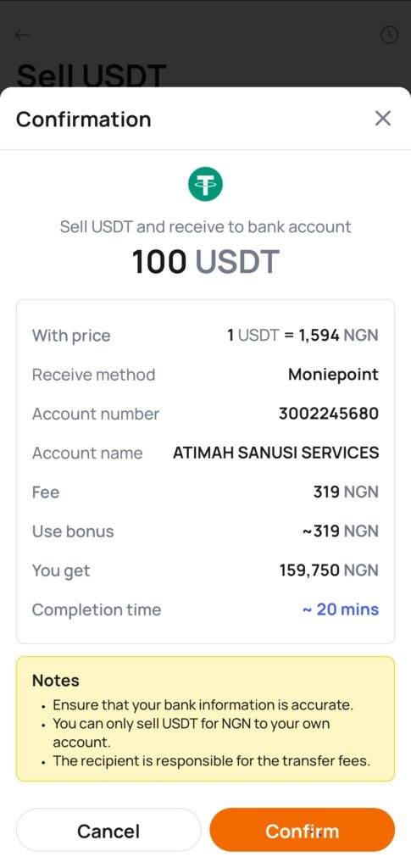
Task: Open the history clock icon
Action: click(389, 35)
